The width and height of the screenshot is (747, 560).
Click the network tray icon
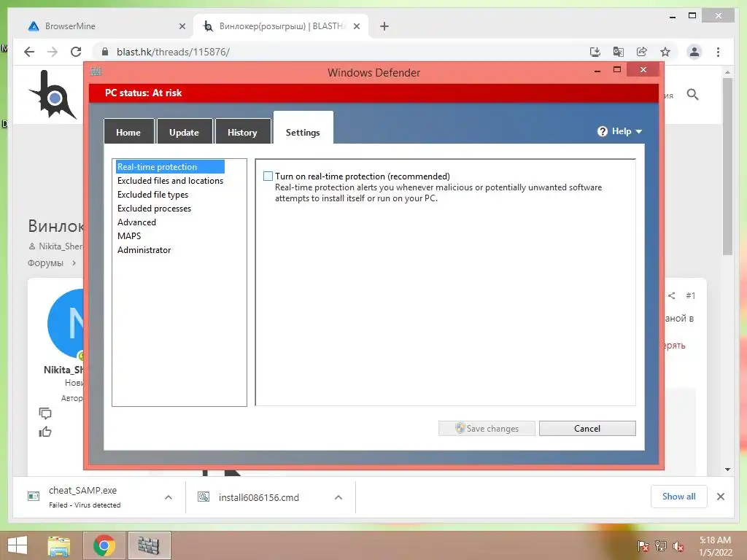click(x=661, y=546)
